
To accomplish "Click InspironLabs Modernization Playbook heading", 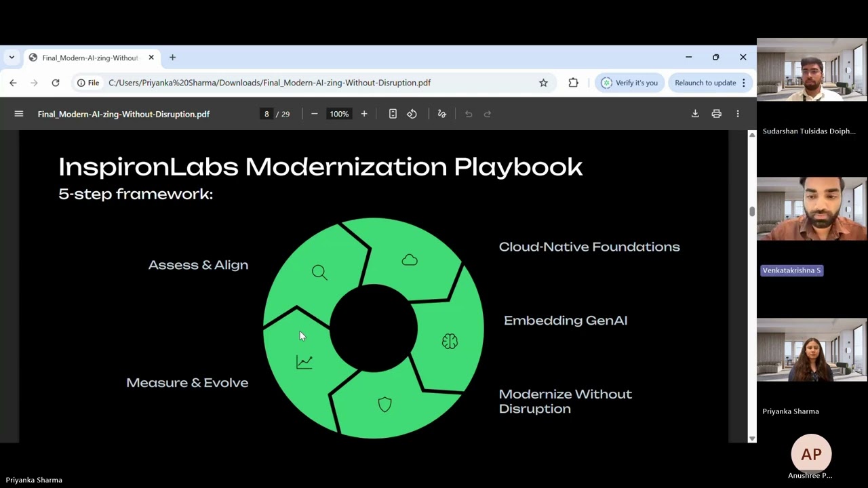I will click(x=320, y=167).
